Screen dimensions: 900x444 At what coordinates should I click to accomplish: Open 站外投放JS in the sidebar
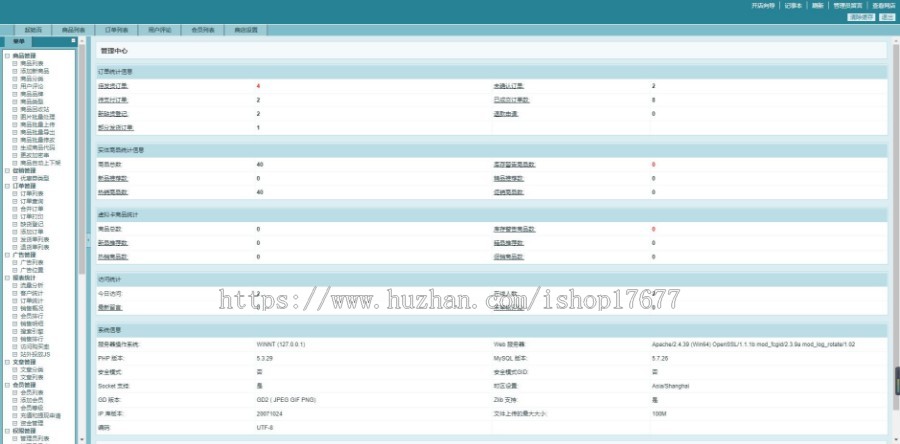(x=35, y=355)
